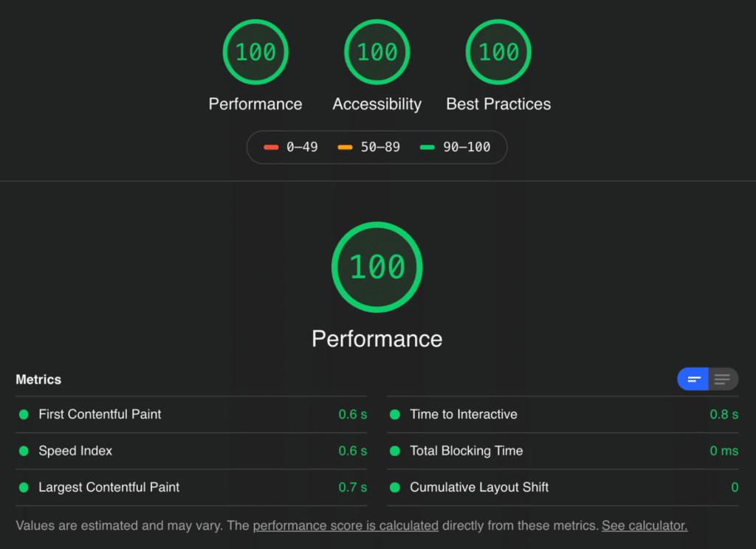Screen dimensions: 756x549
Task: Click the Accessibility score gauge circle
Action: click(x=377, y=52)
